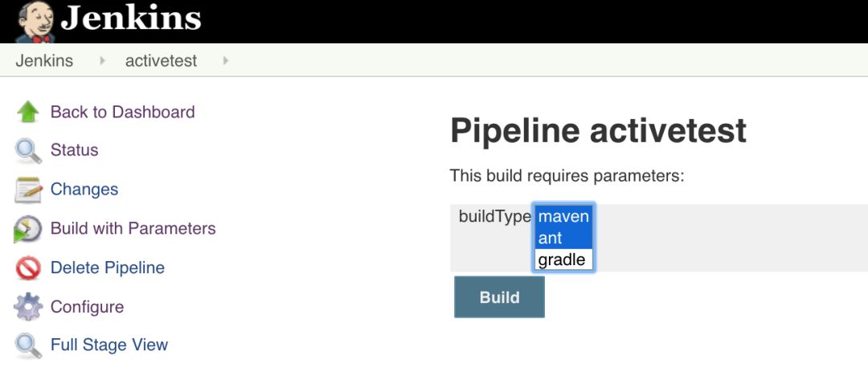This screenshot has height=368, width=868.
Task: Expand the arrow after activetest breadcrumb
Action: click(226, 61)
